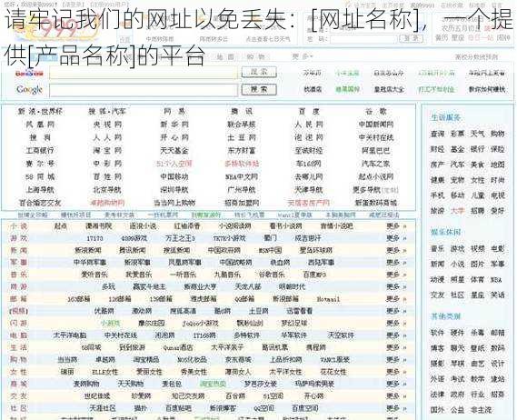517x420 pixels.
Task: Open 百合网 in the 交友 row
Action: 235,396
